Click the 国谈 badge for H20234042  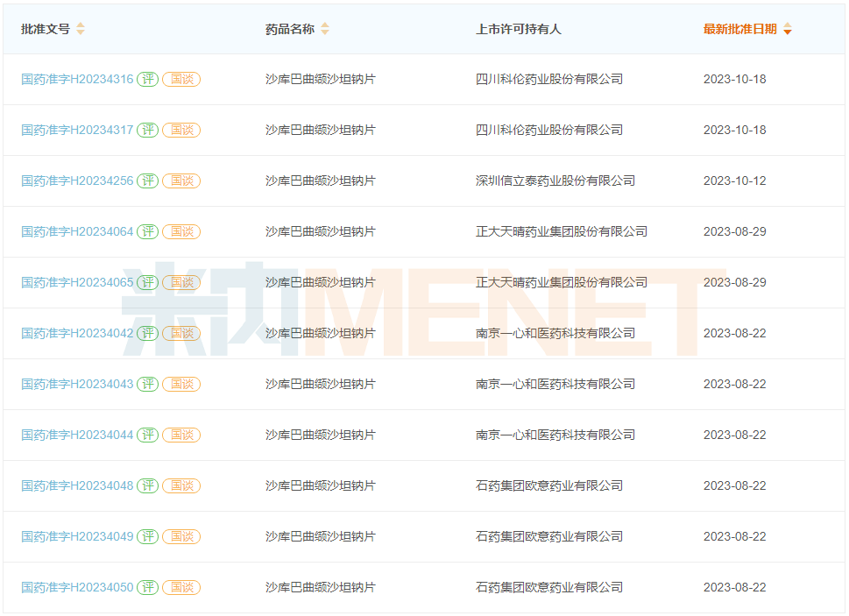(181, 334)
